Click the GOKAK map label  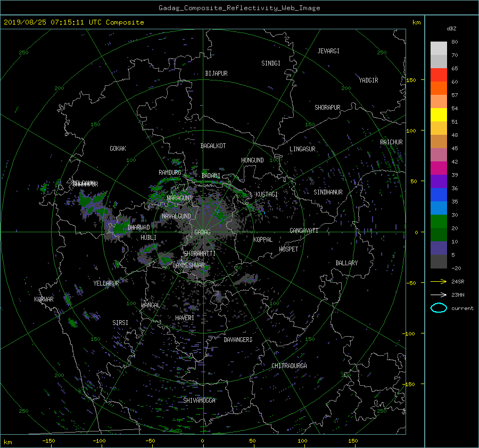pyautogui.click(x=118, y=149)
